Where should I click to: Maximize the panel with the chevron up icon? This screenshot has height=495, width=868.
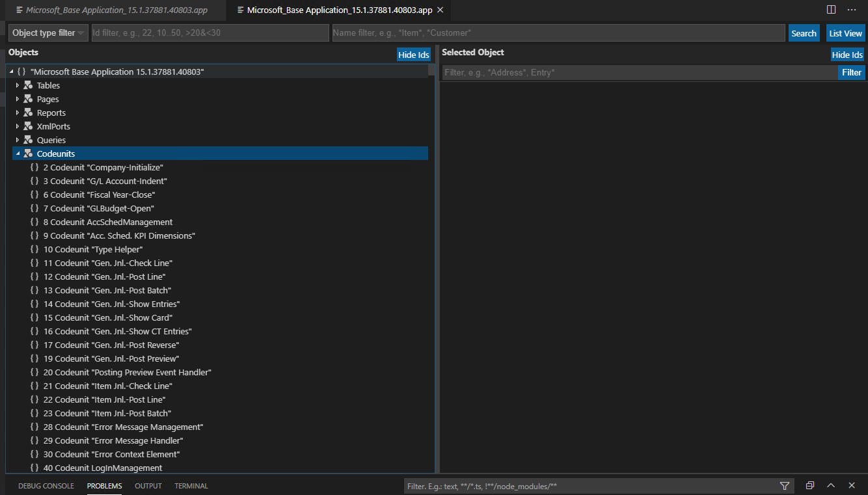point(831,486)
